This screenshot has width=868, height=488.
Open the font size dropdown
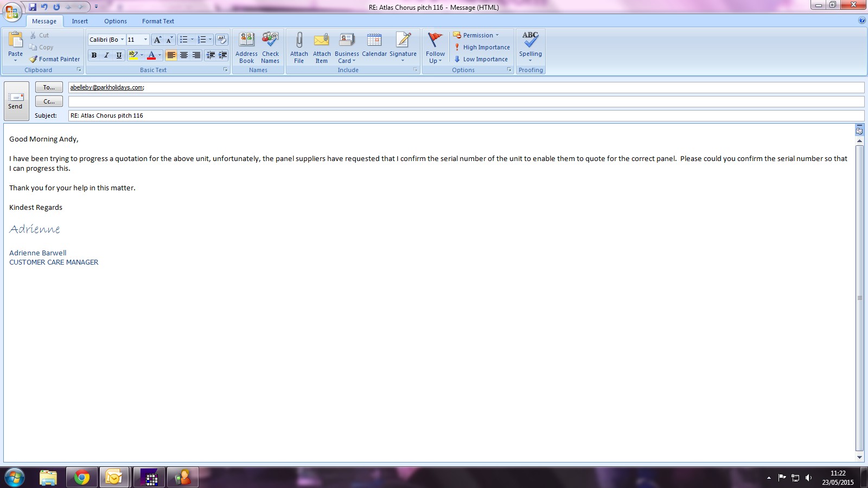(x=145, y=40)
